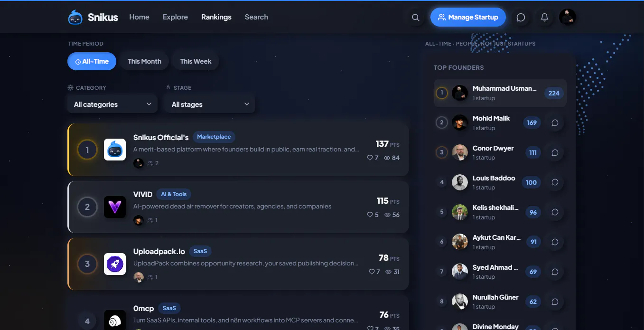Click the Snikus mascot logo icon
This screenshot has height=330, width=644.
coord(75,17)
